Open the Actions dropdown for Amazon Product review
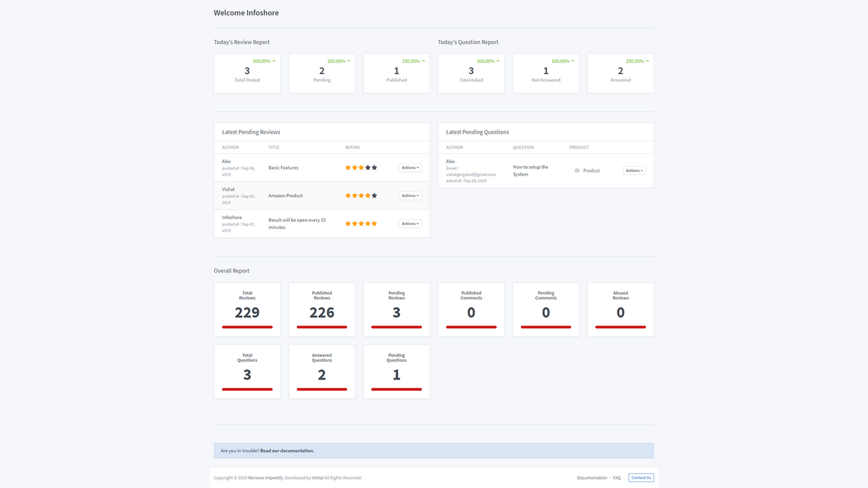Image resolution: width=868 pixels, height=488 pixels. 410,195
